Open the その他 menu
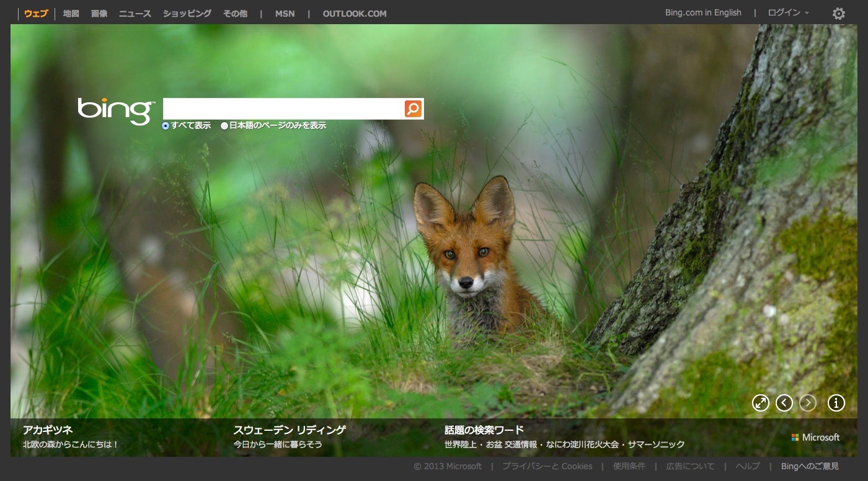 (235, 14)
